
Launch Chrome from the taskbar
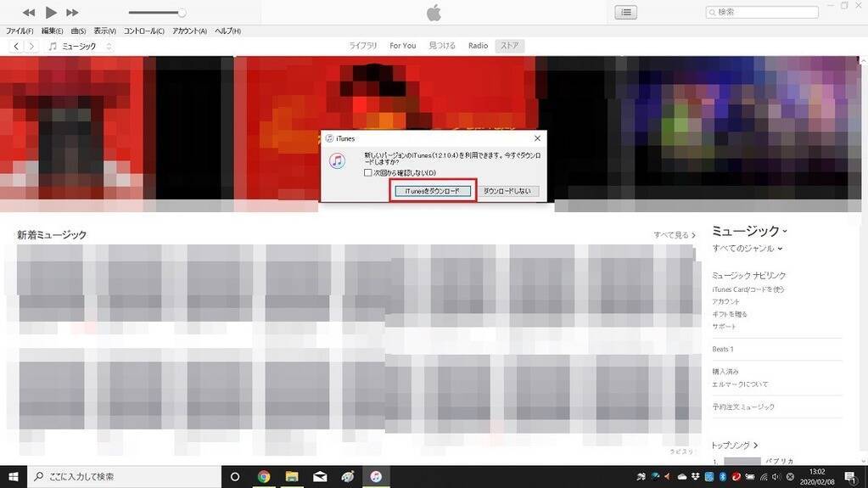[264, 476]
